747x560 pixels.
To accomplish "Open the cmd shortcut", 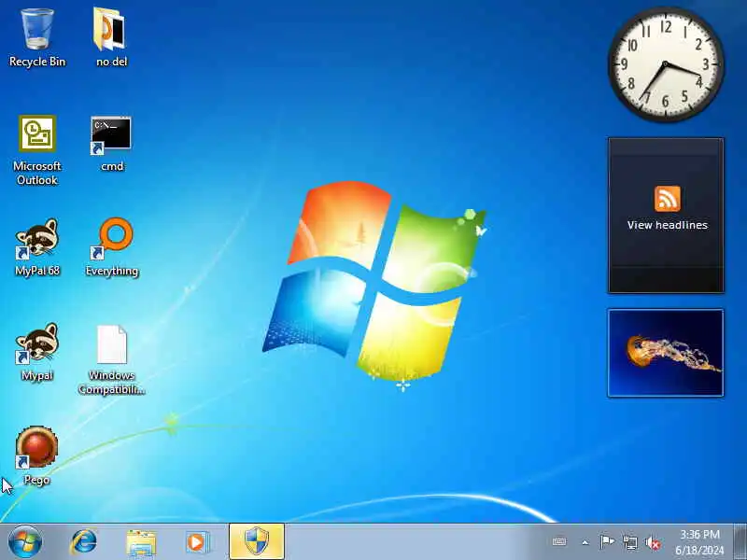I will pos(111,144).
